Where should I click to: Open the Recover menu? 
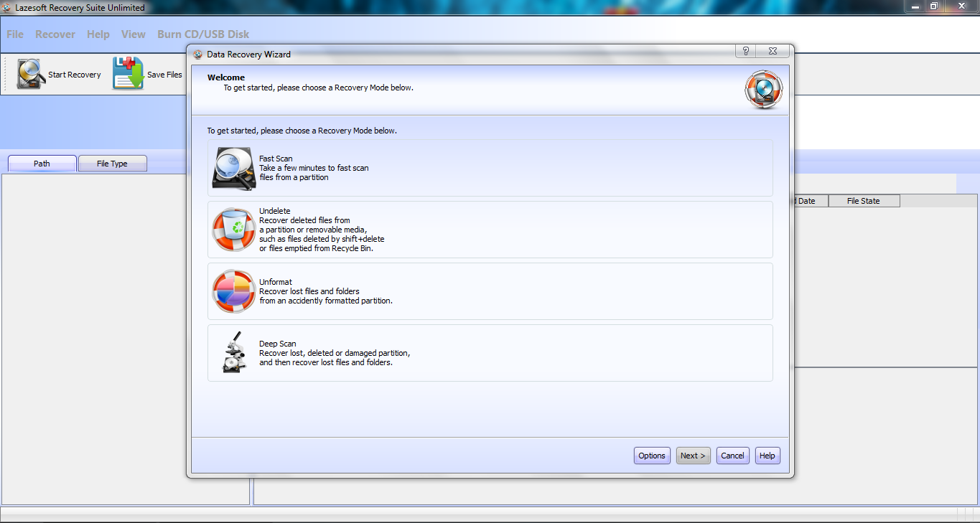[55, 34]
